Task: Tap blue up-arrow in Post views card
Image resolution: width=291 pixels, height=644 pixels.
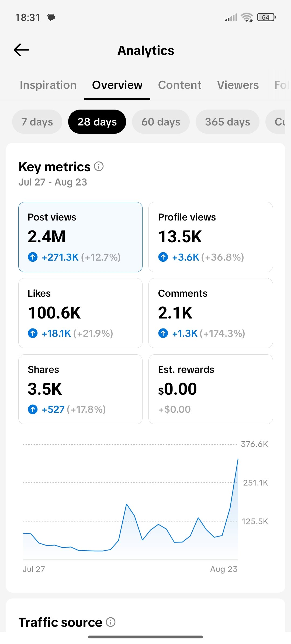Action: 33,257
